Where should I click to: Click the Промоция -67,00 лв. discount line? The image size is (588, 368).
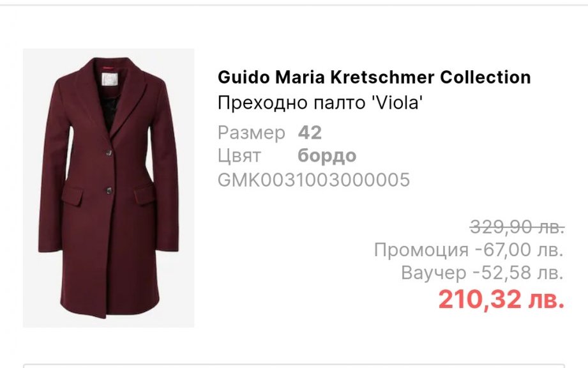[x=469, y=249]
